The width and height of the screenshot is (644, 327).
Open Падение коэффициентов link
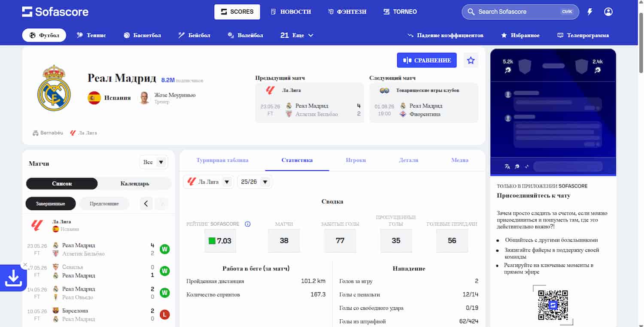click(x=445, y=35)
